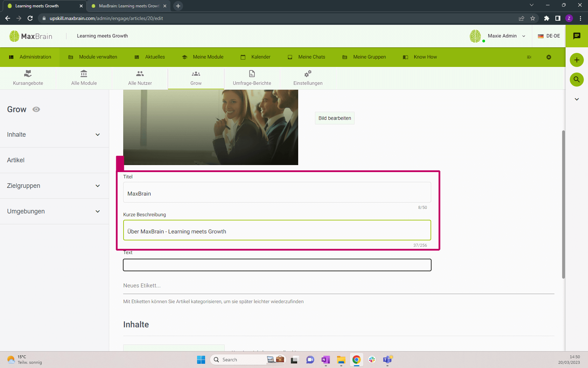The width and height of the screenshot is (588, 368).
Task: Click the circular arrow icon in green bar
Action: (549, 57)
